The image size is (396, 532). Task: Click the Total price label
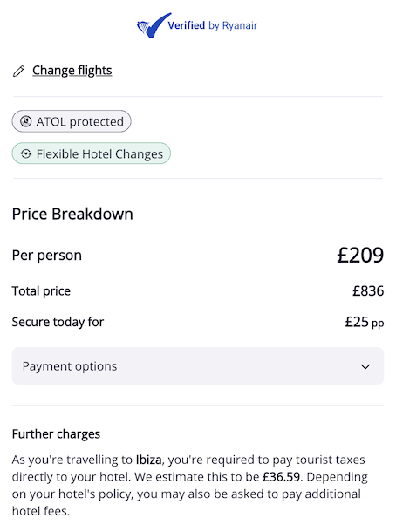tap(41, 291)
